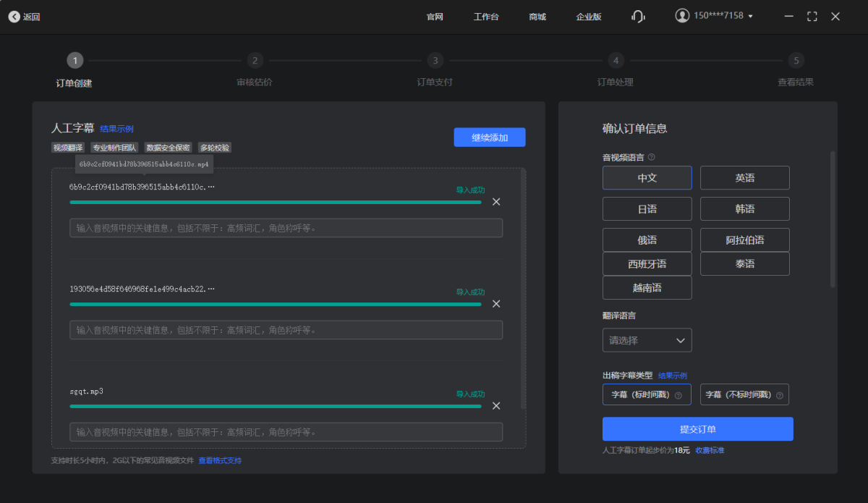Open 工作台 in the top navigation

coord(486,17)
